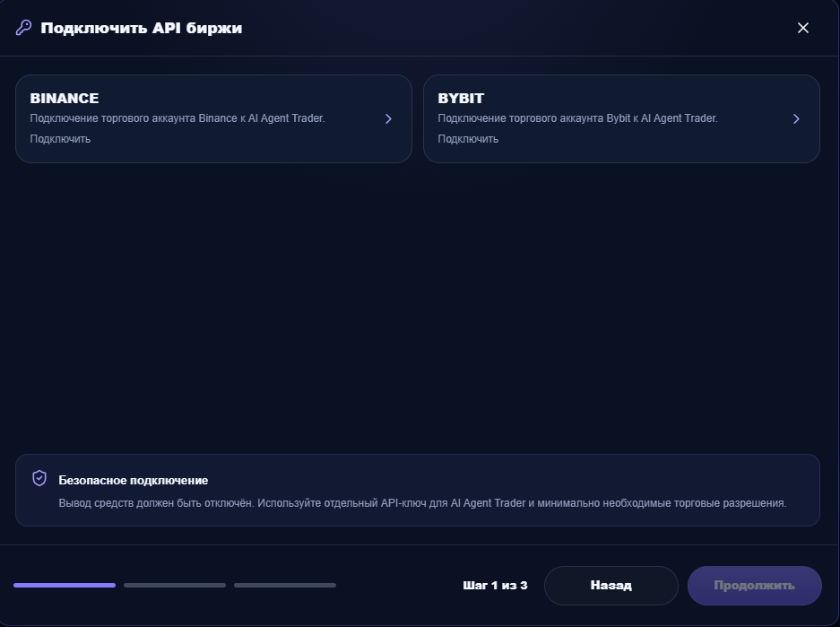The width and height of the screenshot is (840, 627).
Task: Select the BYBIT exchange title
Action: pos(461,99)
